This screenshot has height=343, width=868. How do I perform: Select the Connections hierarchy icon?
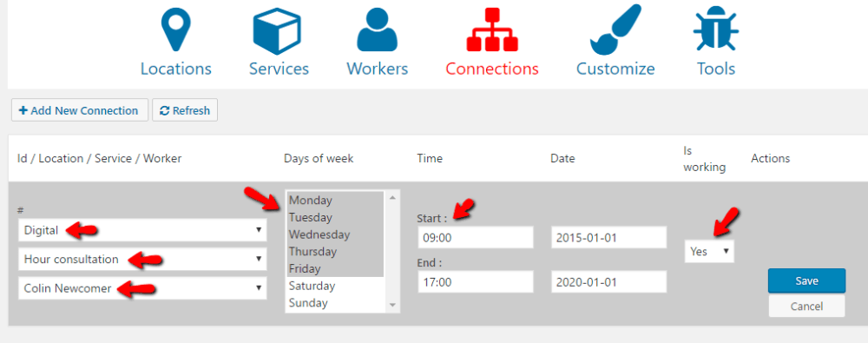click(491, 33)
